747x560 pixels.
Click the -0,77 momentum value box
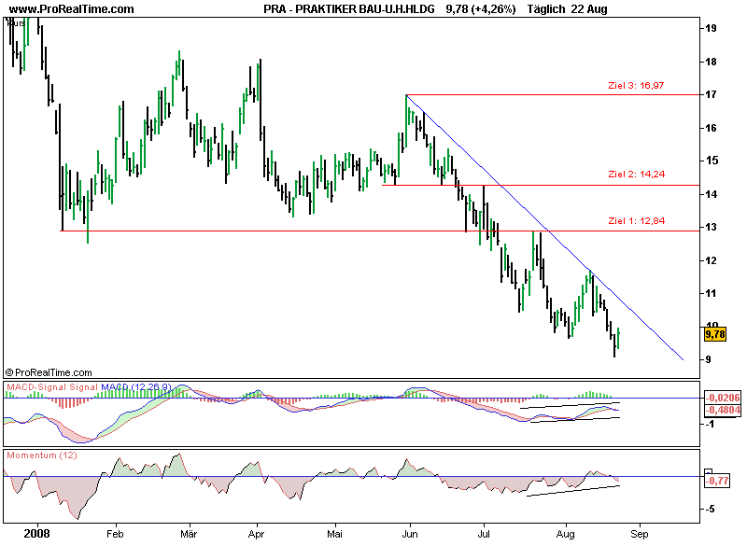pyautogui.click(x=718, y=480)
